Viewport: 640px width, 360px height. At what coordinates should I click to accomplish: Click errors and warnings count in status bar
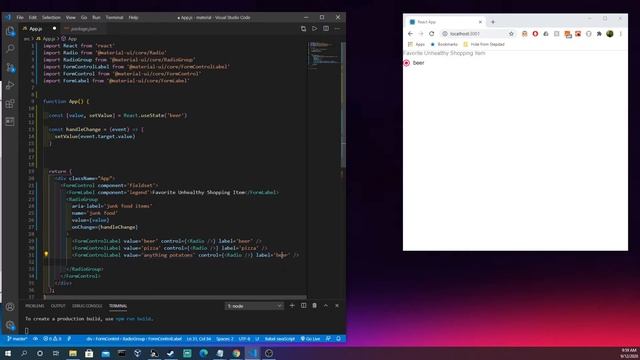point(52,339)
